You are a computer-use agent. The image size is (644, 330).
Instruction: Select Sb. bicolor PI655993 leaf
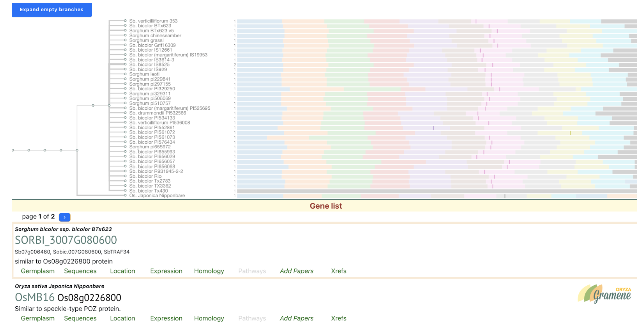click(152, 152)
